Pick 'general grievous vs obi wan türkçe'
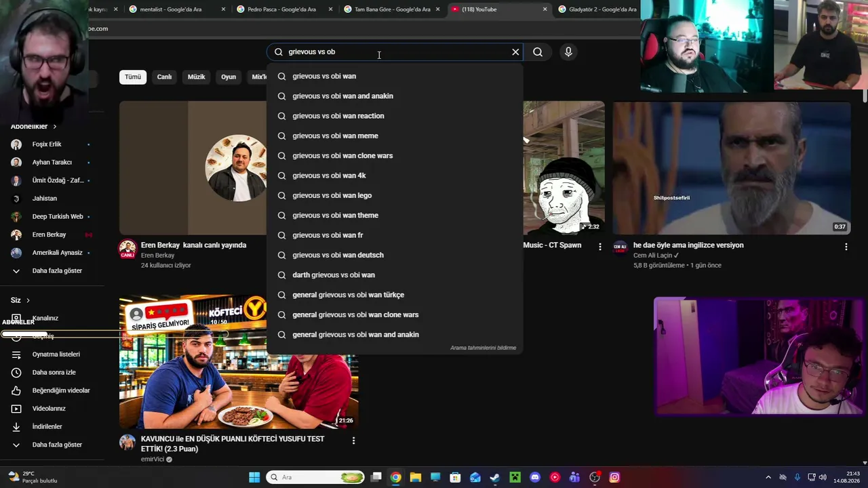 395,295
